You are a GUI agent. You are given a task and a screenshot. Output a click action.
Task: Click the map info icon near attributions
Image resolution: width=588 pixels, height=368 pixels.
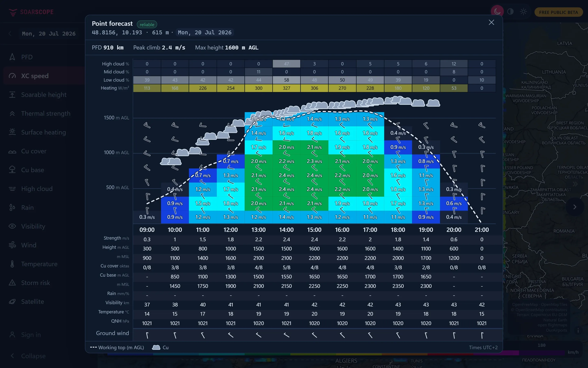coord(578,331)
